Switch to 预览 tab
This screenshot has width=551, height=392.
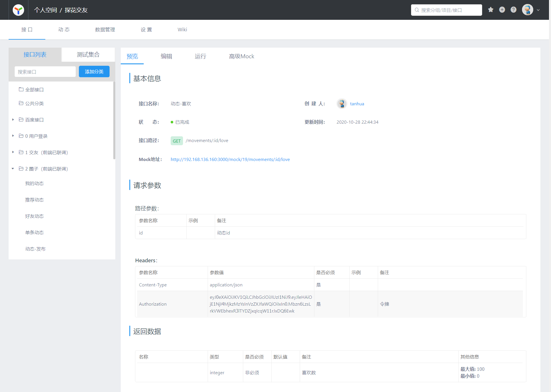[x=132, y=56]
